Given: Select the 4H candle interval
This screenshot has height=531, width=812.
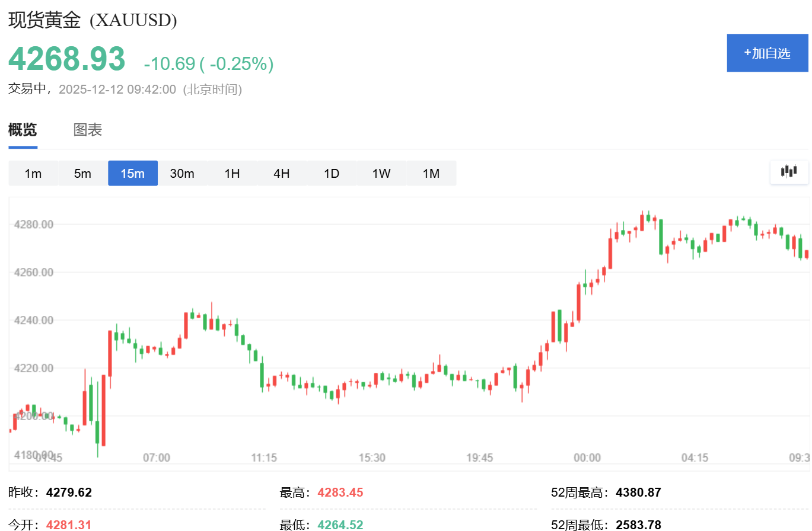Looking at the screenshot, I should coord(282,173).
